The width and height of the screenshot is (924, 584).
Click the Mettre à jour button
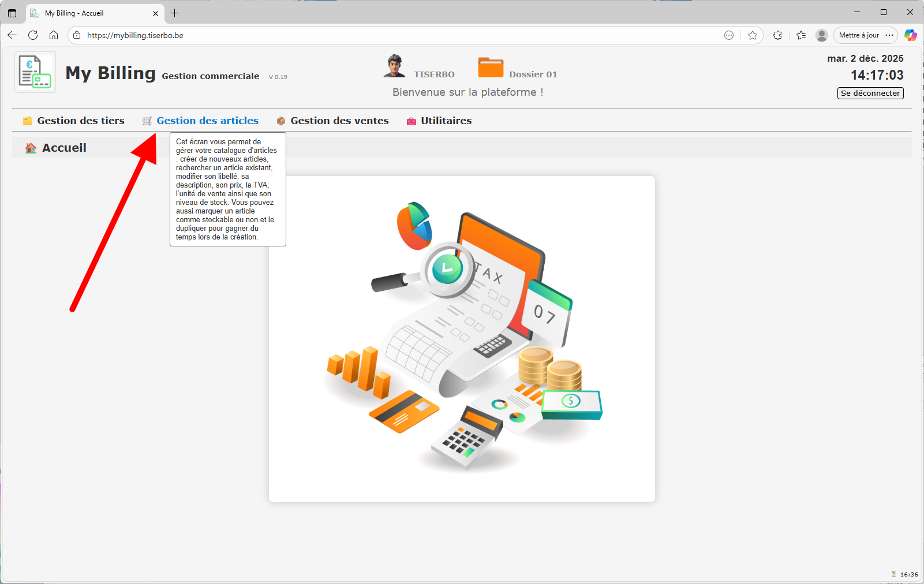tap(859, 35)
